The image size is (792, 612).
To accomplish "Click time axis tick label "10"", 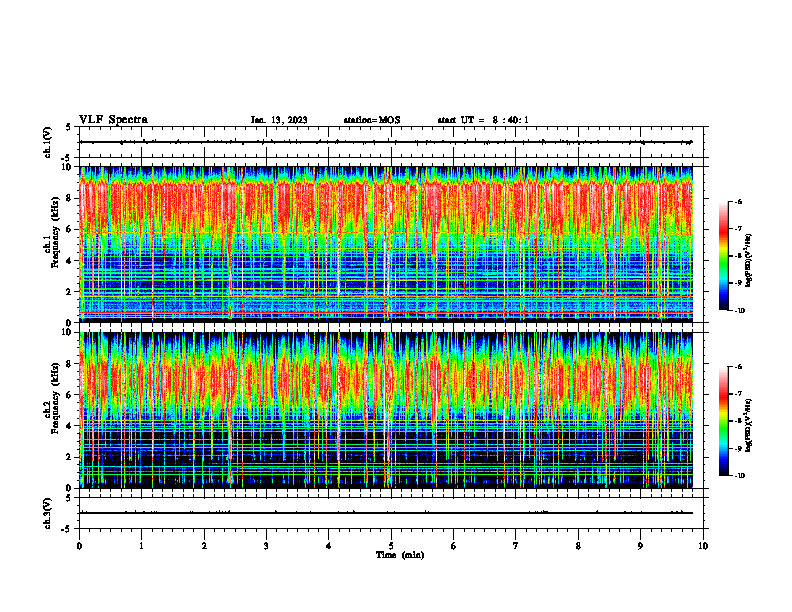I will click(703, 546).
